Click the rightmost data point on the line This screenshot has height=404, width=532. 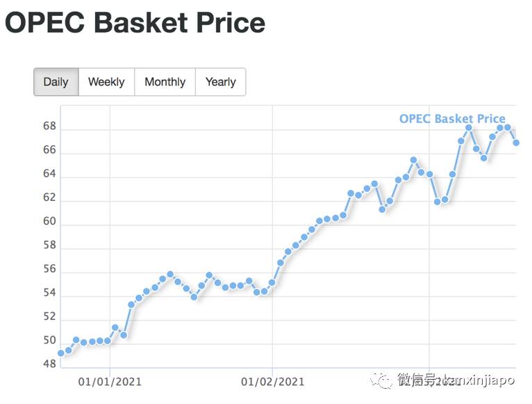[516, 143]
